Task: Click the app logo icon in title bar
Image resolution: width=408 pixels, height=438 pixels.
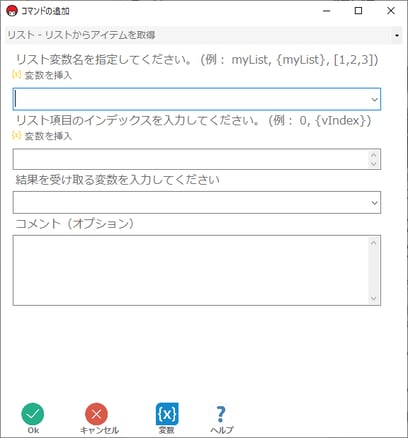Action: coord(12,11)
